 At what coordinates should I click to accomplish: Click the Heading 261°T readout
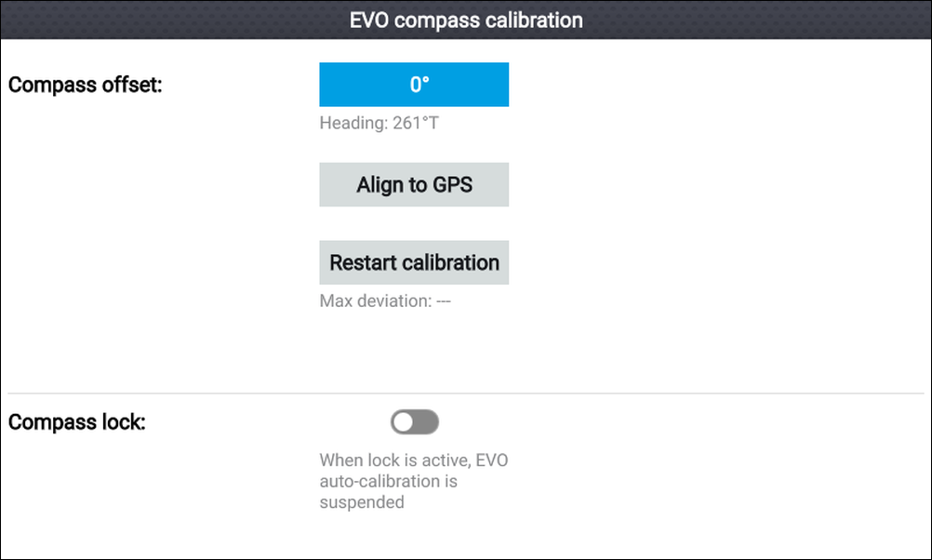click(379, 123)
